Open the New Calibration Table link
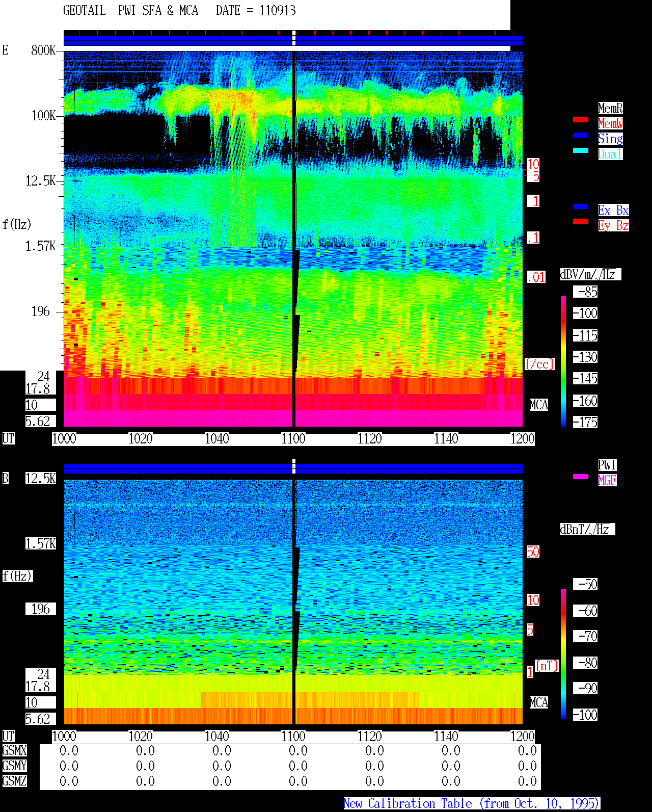652x812 pixels. [x=472, y=804]
